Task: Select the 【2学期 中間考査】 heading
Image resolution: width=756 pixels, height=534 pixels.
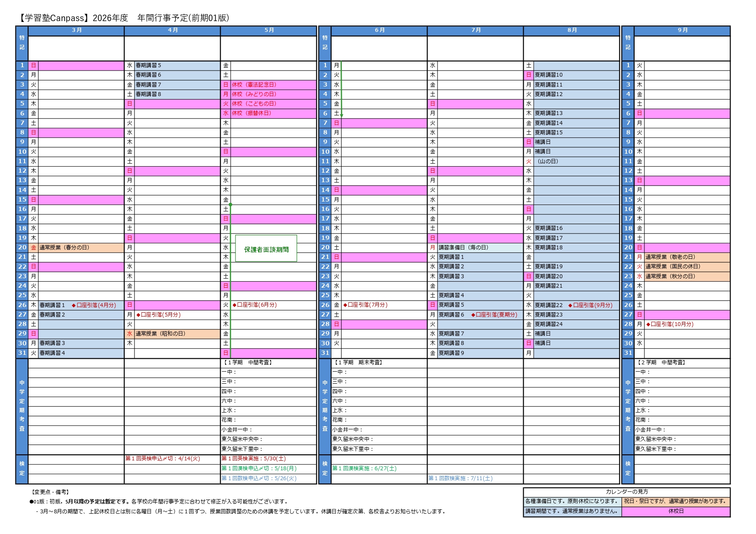Action: click(x=660, y=363)
